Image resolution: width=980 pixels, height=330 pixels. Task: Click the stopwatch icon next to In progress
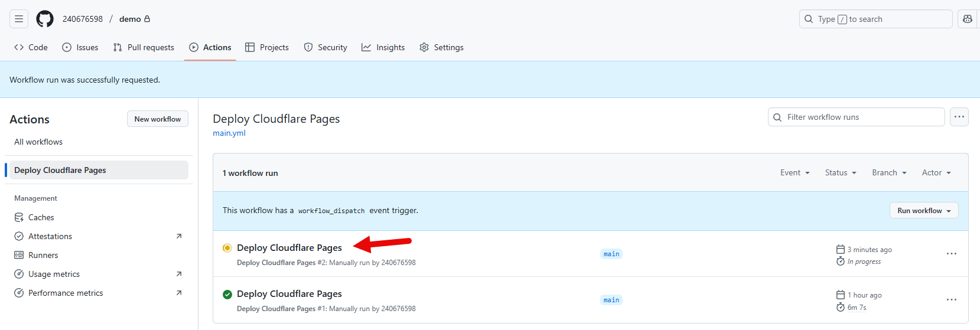click(841, 261)
